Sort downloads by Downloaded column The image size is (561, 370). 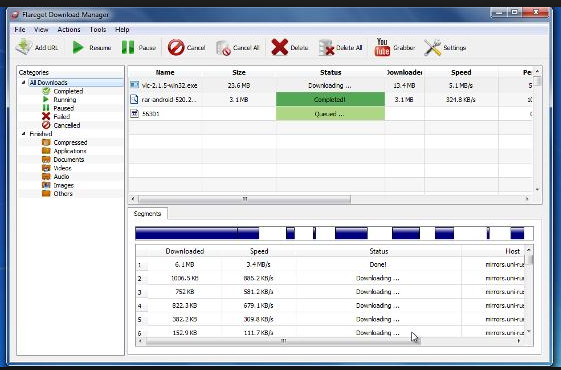[405, 72]
